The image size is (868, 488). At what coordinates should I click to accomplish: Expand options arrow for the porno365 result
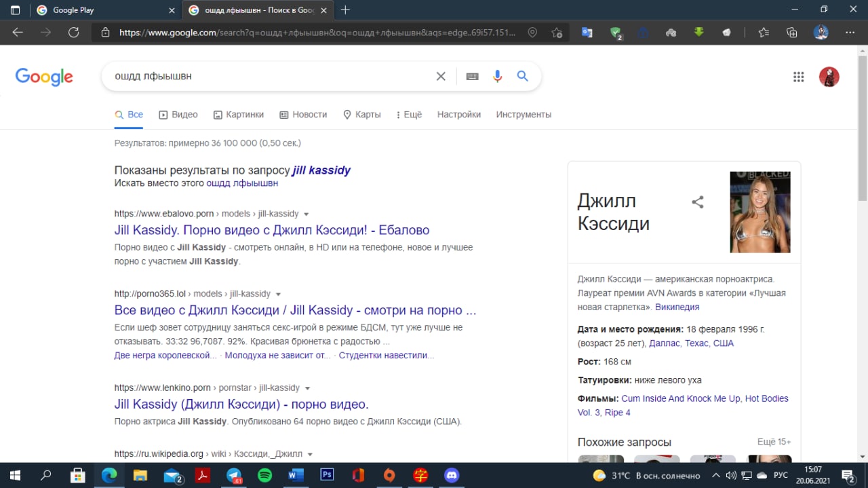[278, 294]
